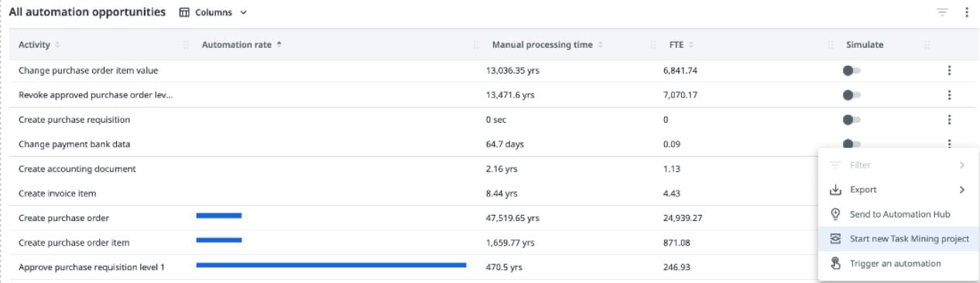Click the Columns grid icon
This screenshot has height=283, width=980.
[184, 12]
